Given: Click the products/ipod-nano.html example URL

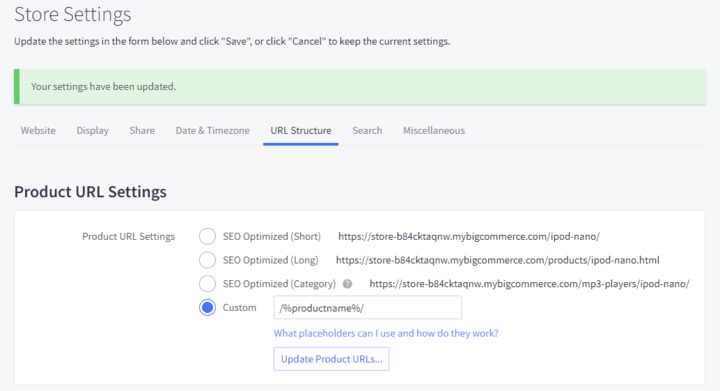Looking at the screenshot, I should coord(498,260).
